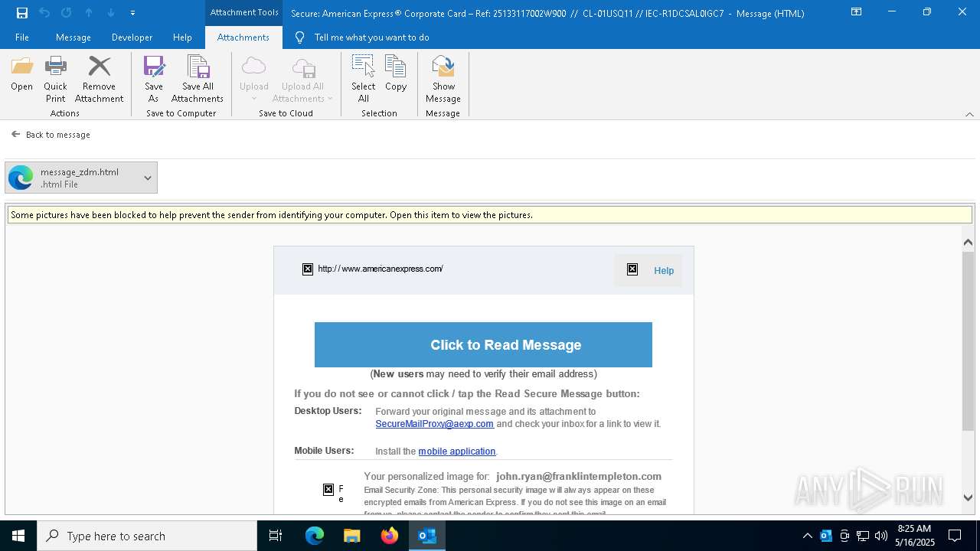The image size is (980, 551).
Task: Click the Outlook tray icon in the notification area
Action: pos(826,536)
